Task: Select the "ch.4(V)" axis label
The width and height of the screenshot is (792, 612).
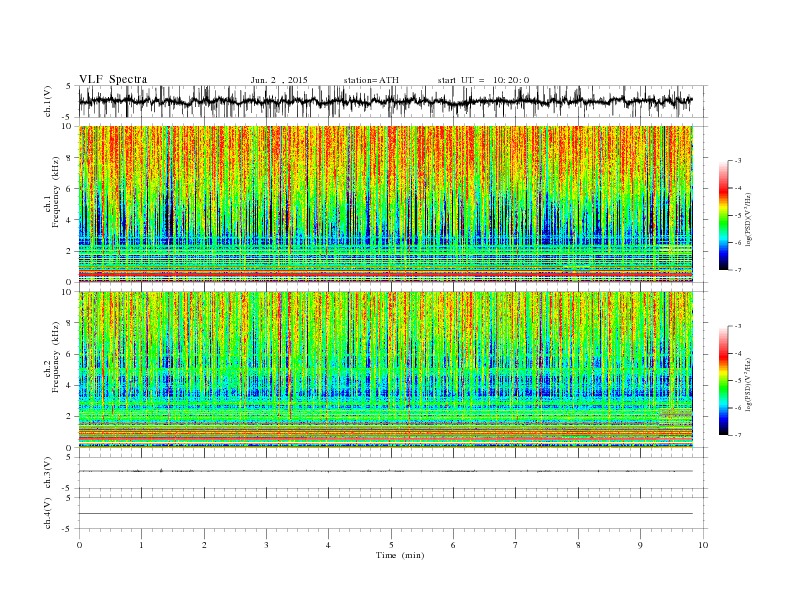Action: (x=48, y=513)
